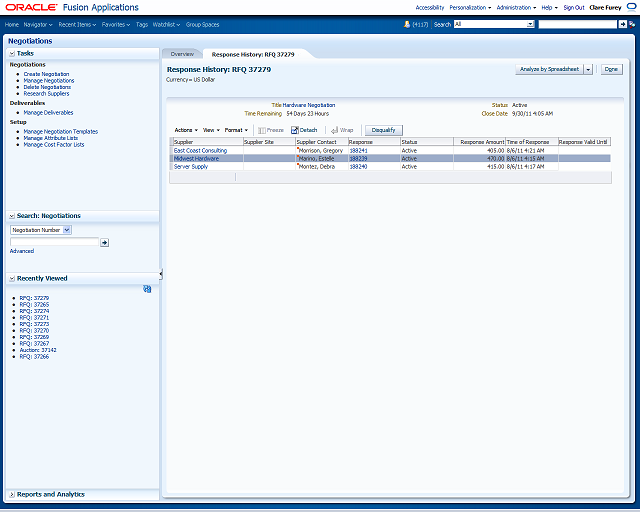Open Manage Attribute Lists link
This screenshot has width=640, height=512.
point(51,138)
